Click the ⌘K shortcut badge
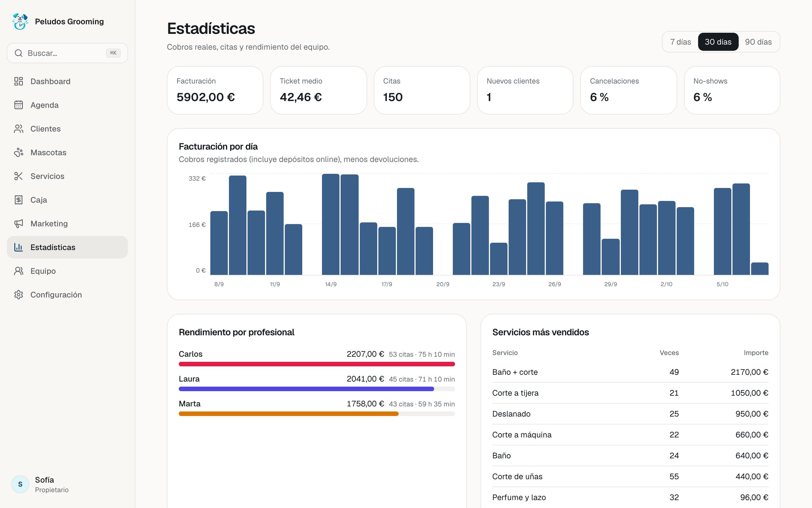This screenshot has width=812, height=508. [x=113, y=53]
